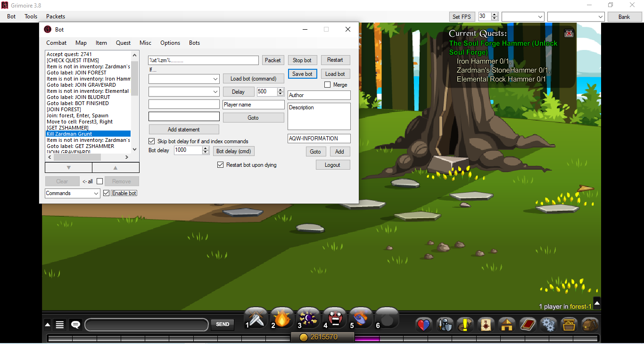Click the Logout button
The width and height of the screenshot is (644, 344).
(333, 165)
